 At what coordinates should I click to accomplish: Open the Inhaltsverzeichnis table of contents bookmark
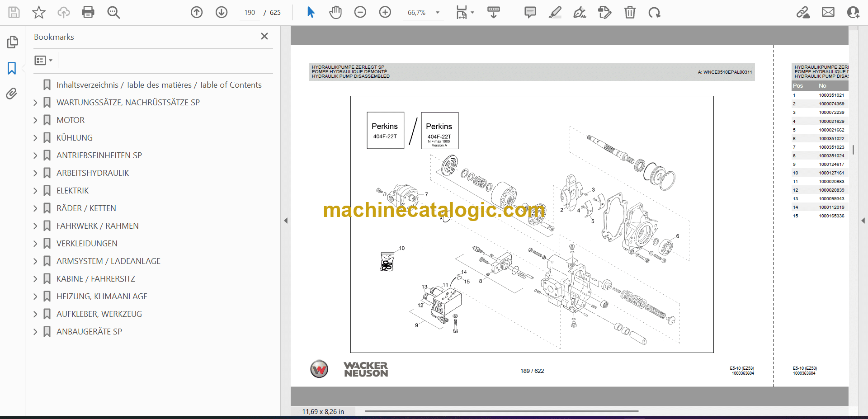(x=159, y=85)
